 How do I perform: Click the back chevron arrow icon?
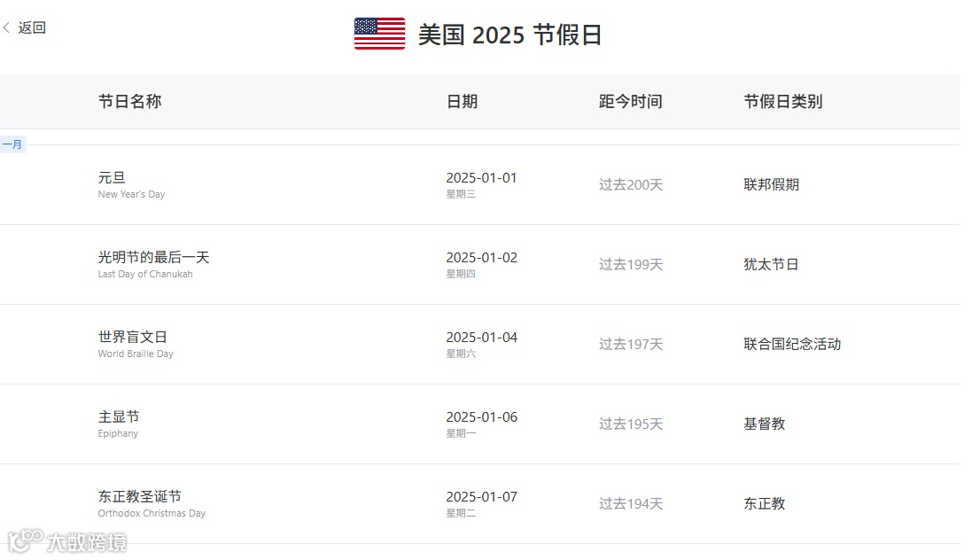point(6,27)
